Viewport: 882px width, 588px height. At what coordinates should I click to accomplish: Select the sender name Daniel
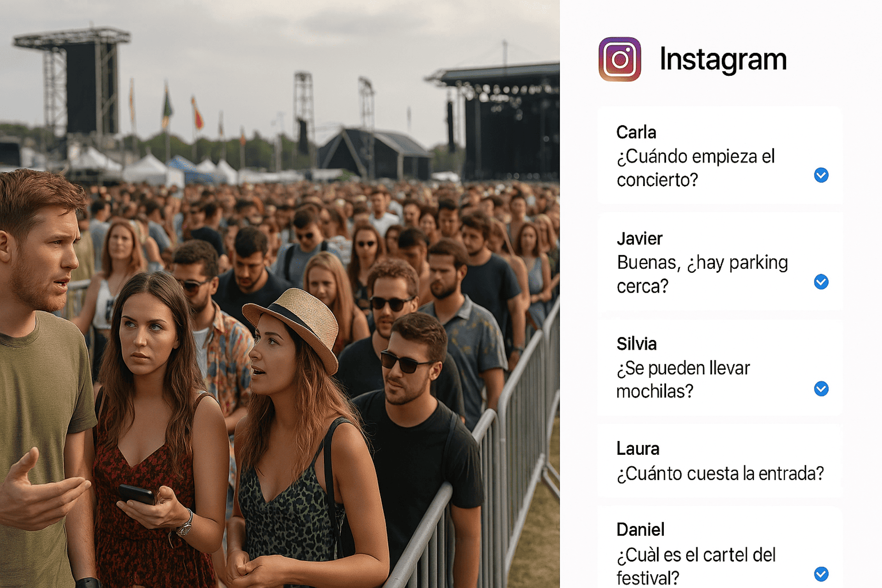[x=640, y=530]
